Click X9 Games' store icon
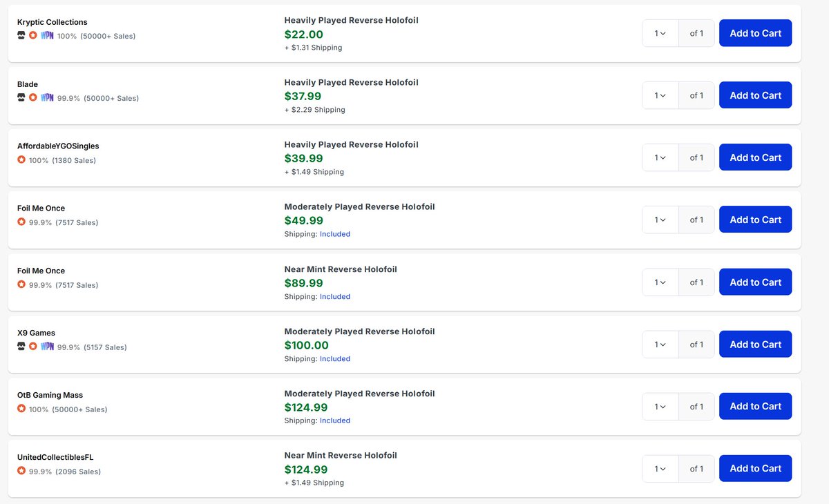829x504 pixels. pos(21,346)
